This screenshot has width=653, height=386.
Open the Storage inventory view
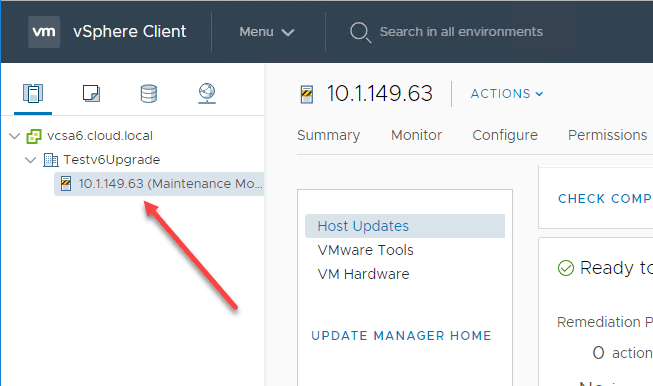coord(149,93)
